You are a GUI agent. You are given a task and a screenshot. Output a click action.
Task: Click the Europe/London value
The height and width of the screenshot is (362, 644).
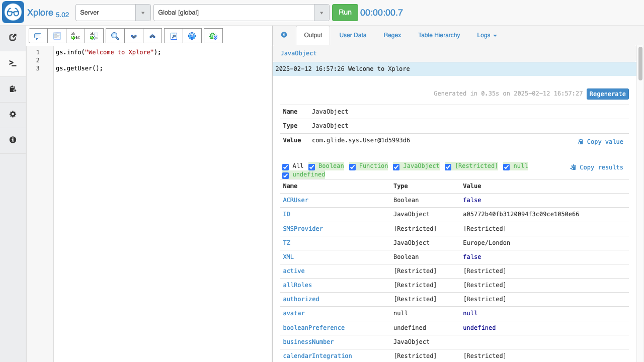[x=487, y=243]
